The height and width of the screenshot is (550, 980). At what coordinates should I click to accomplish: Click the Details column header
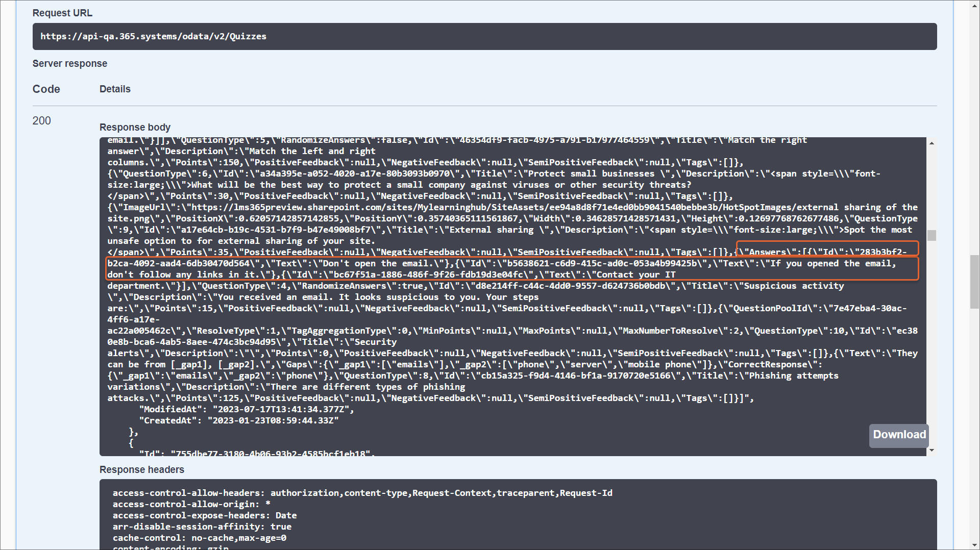click(x=115, y=89)
